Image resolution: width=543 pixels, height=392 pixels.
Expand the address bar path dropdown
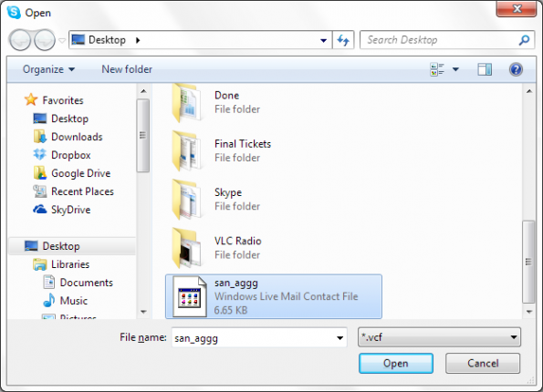(x=323, y=40)
